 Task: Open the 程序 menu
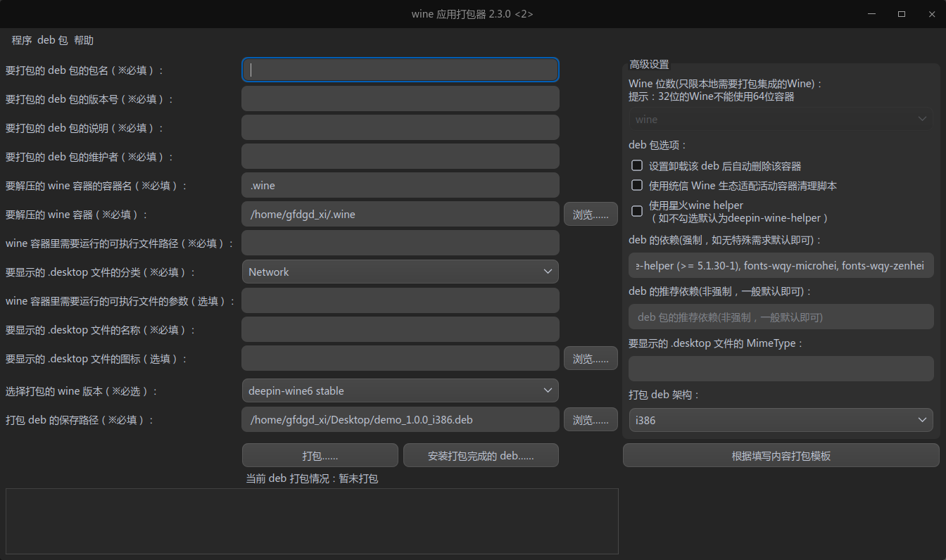(x=22, y=41)
